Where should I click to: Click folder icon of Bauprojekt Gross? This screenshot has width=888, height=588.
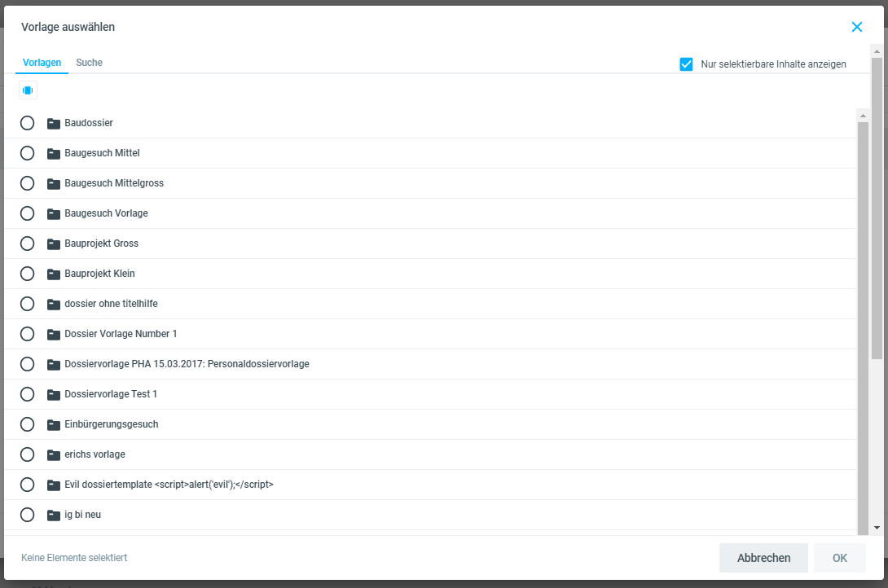click(54, 244)
